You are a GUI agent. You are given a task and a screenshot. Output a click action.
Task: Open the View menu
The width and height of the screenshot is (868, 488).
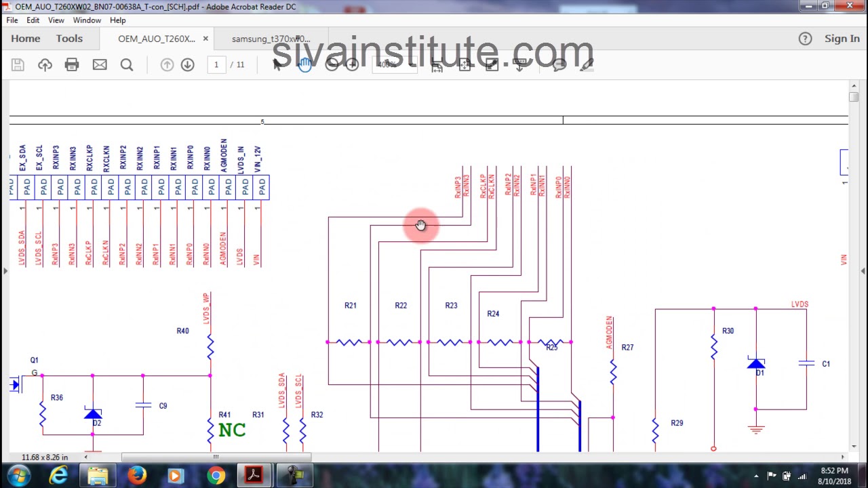(x=56, y=20)
